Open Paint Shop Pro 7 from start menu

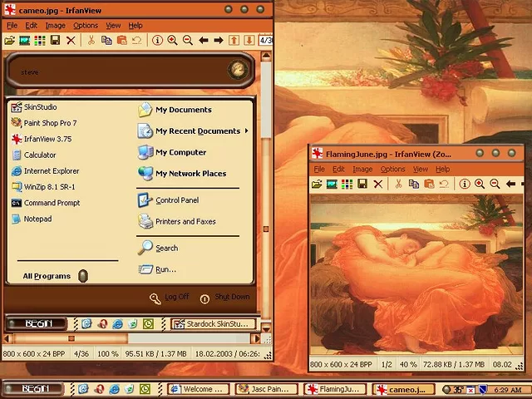click(x=49, y=123)
